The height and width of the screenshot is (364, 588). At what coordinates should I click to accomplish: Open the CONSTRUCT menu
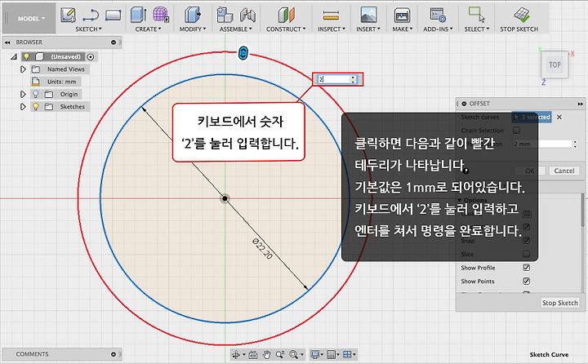pos(286,29)
